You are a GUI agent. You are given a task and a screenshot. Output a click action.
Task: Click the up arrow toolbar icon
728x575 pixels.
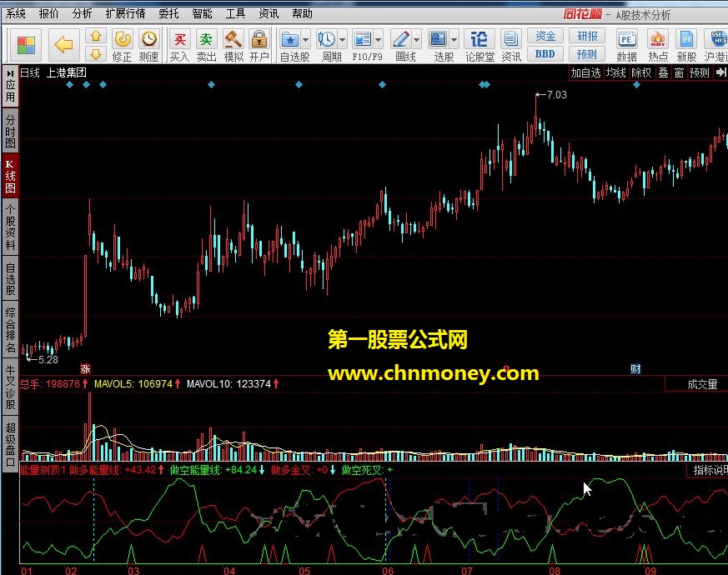[96, 36]
